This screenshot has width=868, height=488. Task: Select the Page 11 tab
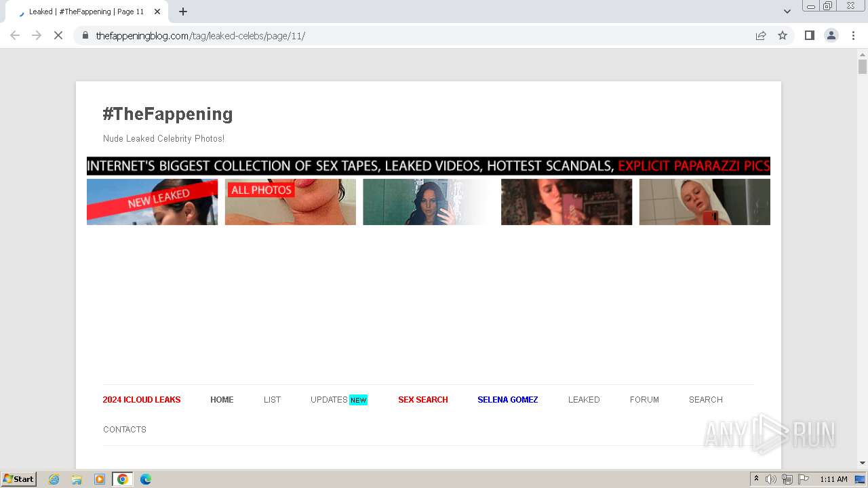pos(86,12)
